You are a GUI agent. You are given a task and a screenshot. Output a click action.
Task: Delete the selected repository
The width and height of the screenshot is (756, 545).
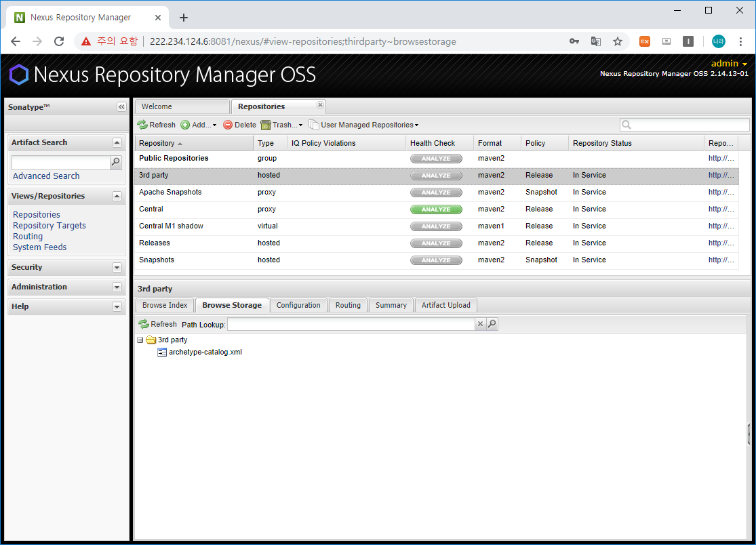(x=239, y=125)
